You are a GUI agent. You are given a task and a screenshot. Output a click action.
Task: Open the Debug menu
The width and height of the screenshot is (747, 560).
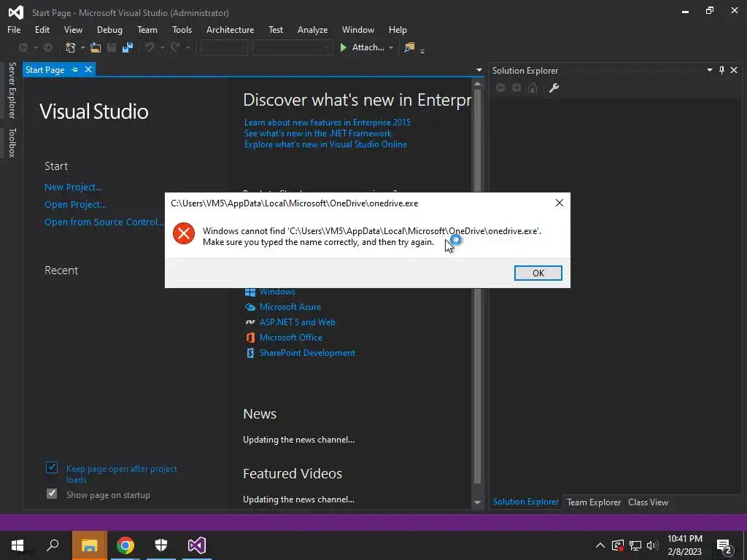coord(109,29)
